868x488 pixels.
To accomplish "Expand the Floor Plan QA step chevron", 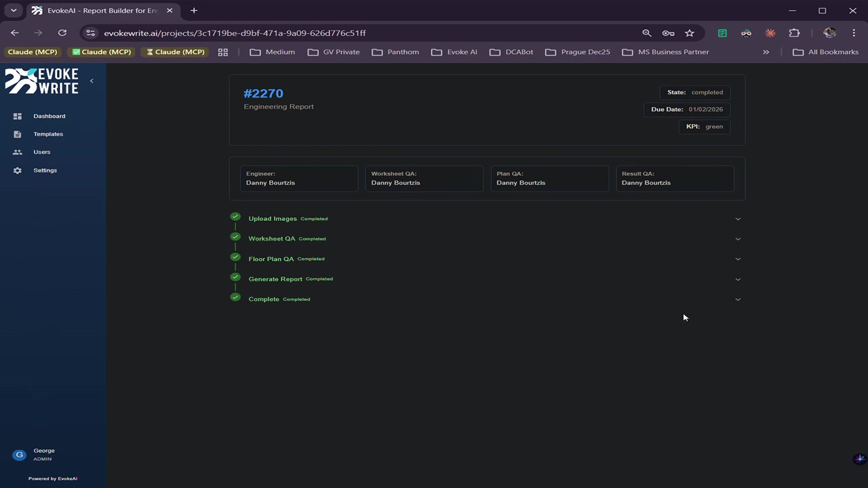I will (x=738, y=259).
